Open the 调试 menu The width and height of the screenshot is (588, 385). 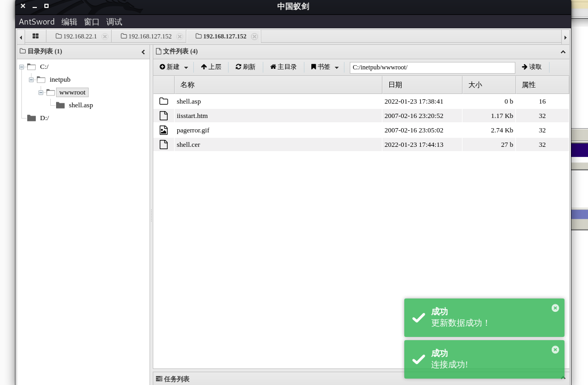114,22
